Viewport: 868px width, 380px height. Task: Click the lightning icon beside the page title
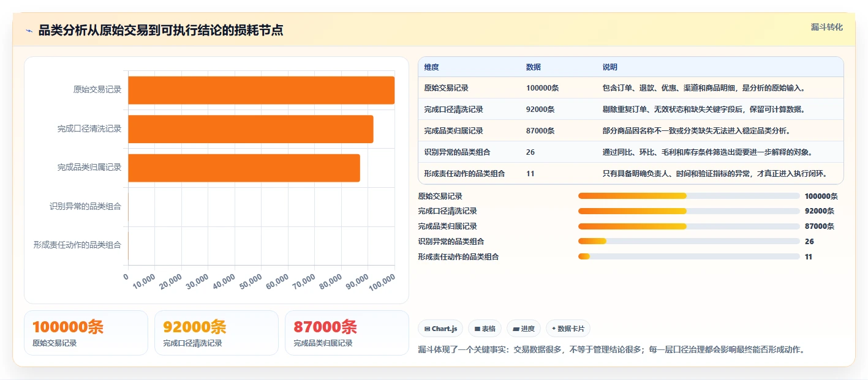pos(29,31)
